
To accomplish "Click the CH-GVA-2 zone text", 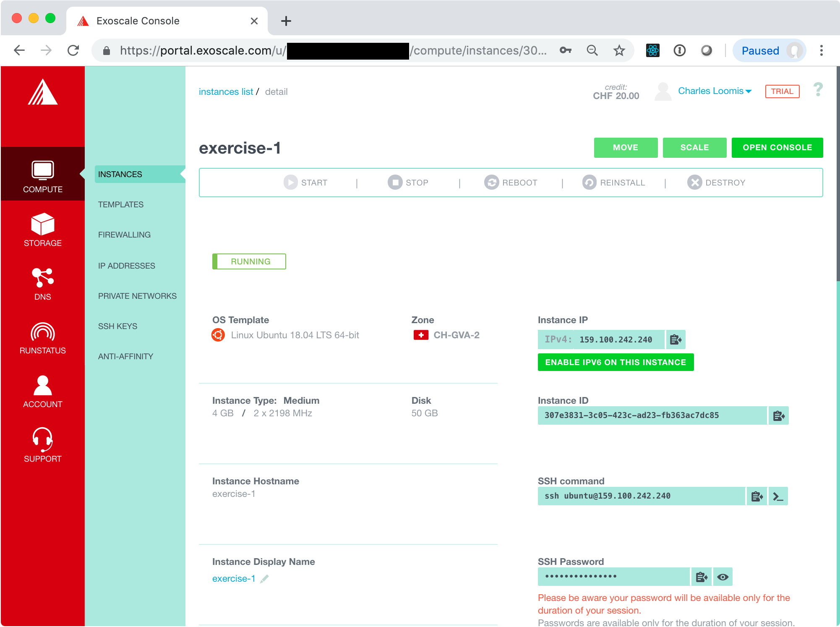I will [x=457, y=335].
